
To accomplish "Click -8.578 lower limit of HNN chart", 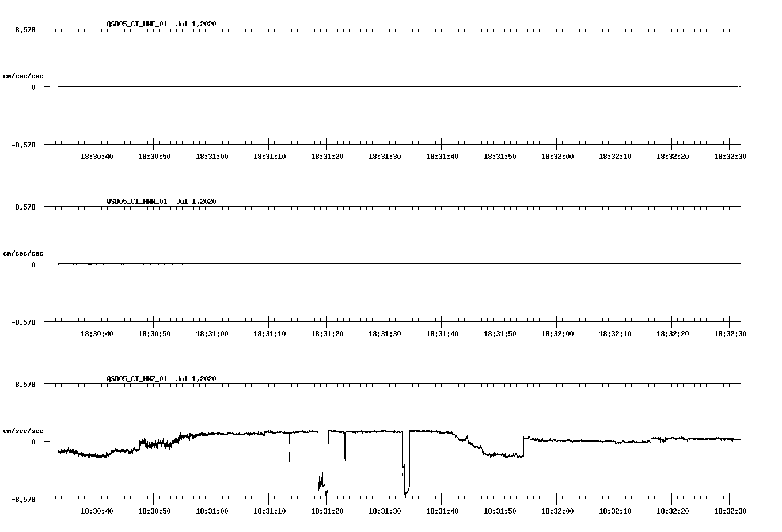I will [x=23, y=322].
